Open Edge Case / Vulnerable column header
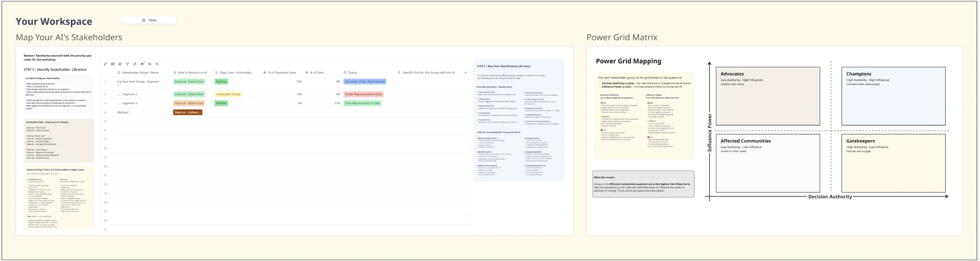Image resolution: width=980 pixels, height=261 pixels. click(236, 72)
